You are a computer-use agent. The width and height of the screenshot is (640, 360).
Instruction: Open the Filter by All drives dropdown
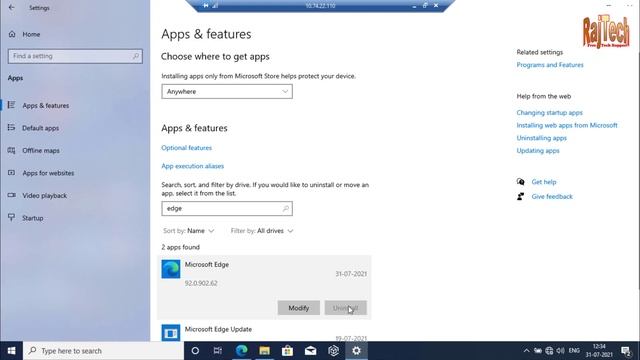262,231
